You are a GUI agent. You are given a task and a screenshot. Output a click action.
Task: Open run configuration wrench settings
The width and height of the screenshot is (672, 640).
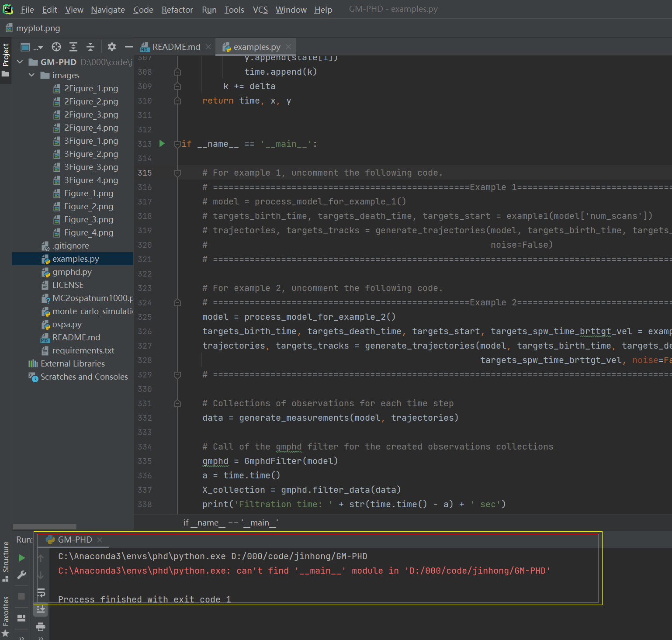coord(21,575)
